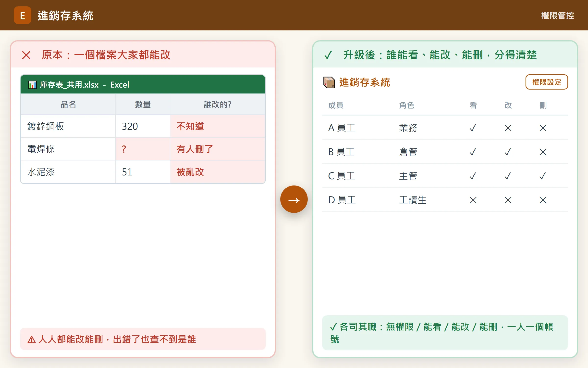This screenshot has width=588, height=368.
Task: Click the 工讀生 role label
Action: coord(413,200)
